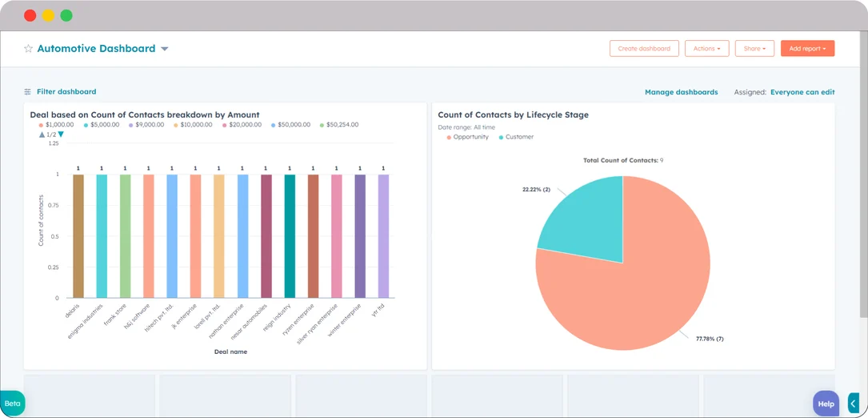Viewport: 868px width, 418px height.
Task: Click the Count of Contacts by Lifecycle Stage title
Action: coord(513,115)
